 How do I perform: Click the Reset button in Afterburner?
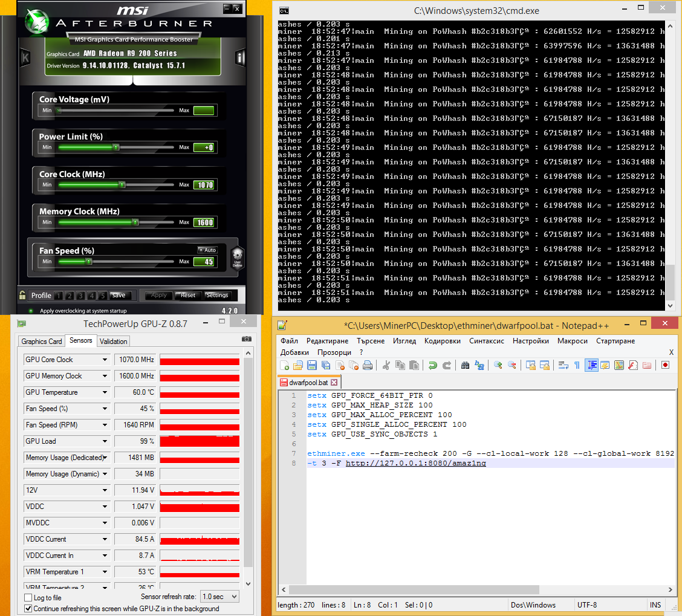(x=188, y=296)
